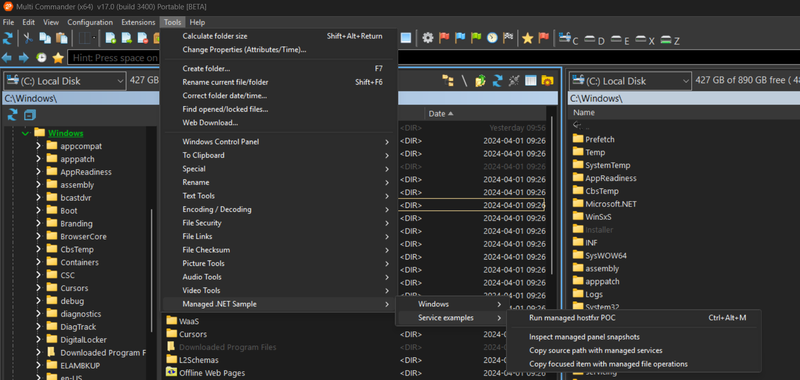Open the Help menu
The width and height of the screenshot is (800, 380).
pos(197,22)
